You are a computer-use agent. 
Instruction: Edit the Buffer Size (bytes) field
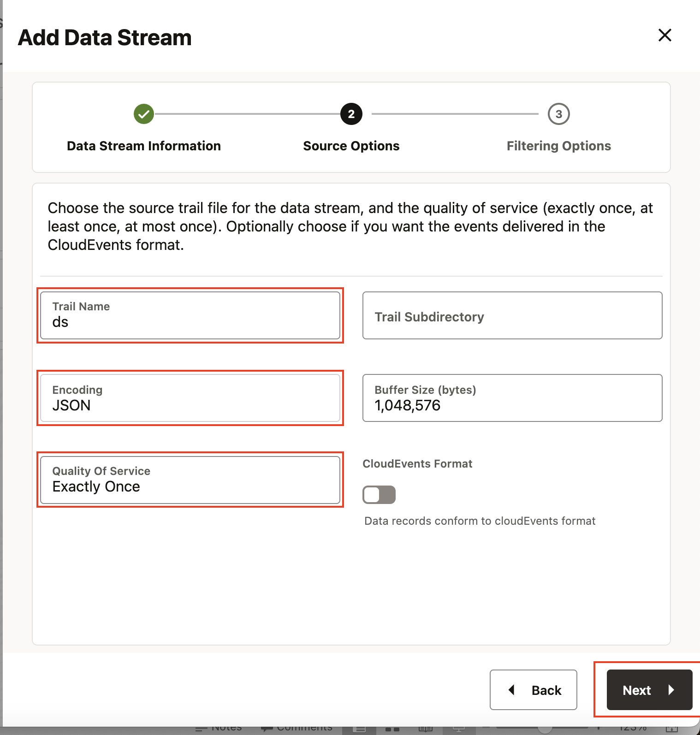tap(512, 398)
